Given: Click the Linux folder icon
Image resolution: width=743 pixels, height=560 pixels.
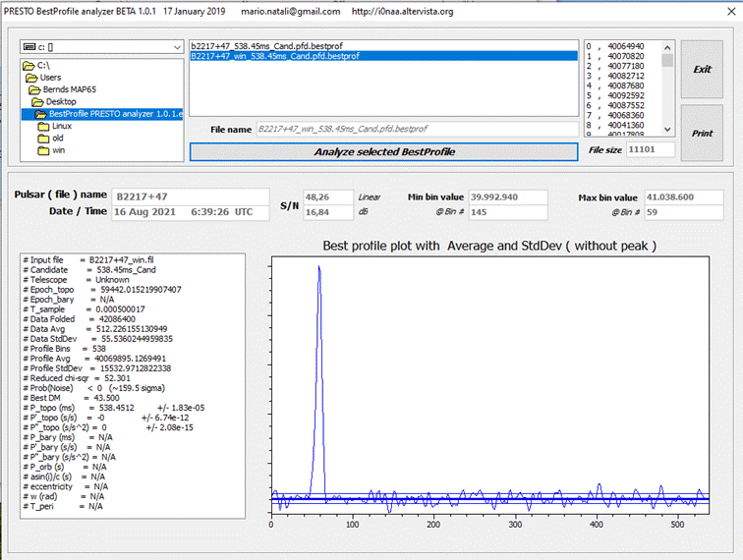Looking at the screenshot, I should pos(43,126).
